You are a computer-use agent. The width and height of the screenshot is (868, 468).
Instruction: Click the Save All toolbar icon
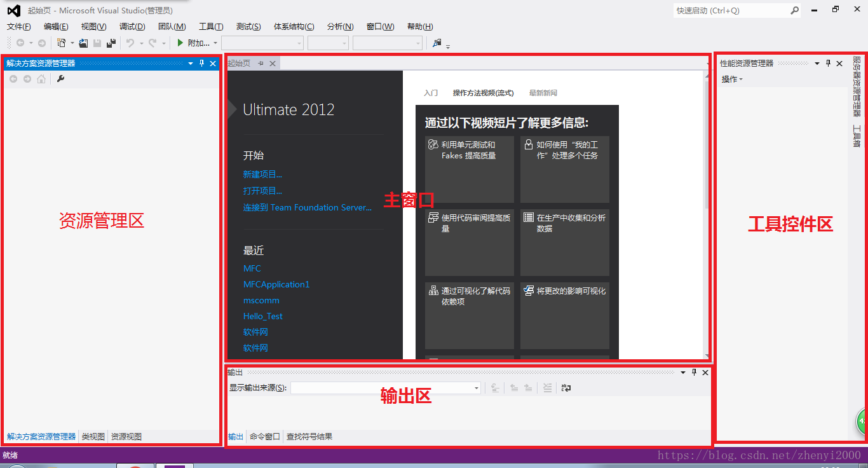(x=111, y=43)
